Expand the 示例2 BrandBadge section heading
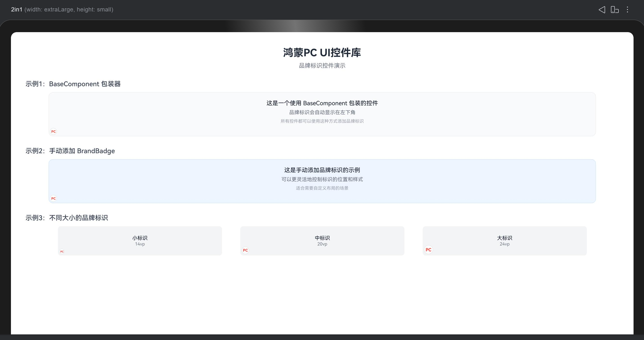This screenshot has width=644, height=340. pyautogui.click(x=71, y=151)
